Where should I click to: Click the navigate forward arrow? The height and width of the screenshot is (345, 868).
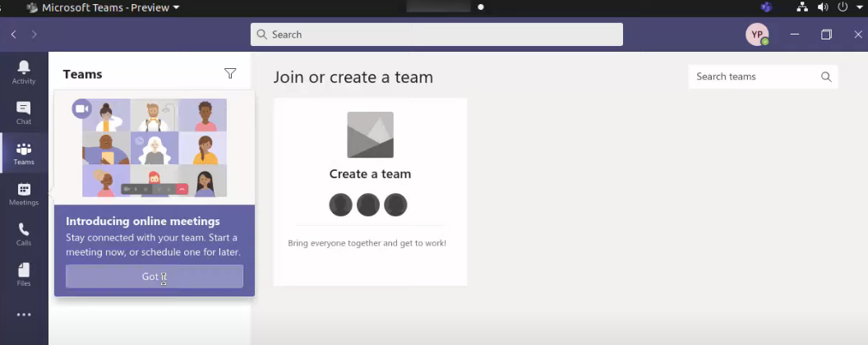[34, 34]
